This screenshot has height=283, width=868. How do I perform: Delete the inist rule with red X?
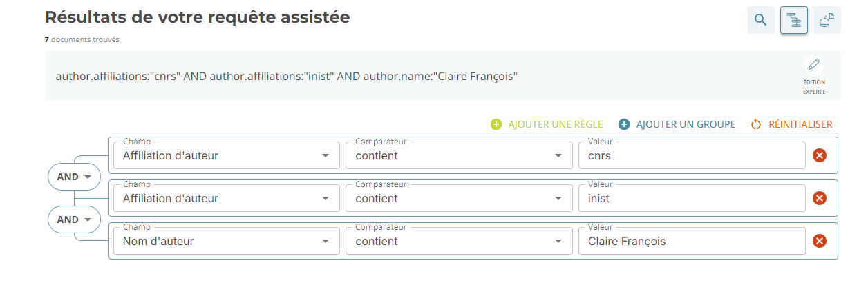pyautogui.click(x=819, y=198)
